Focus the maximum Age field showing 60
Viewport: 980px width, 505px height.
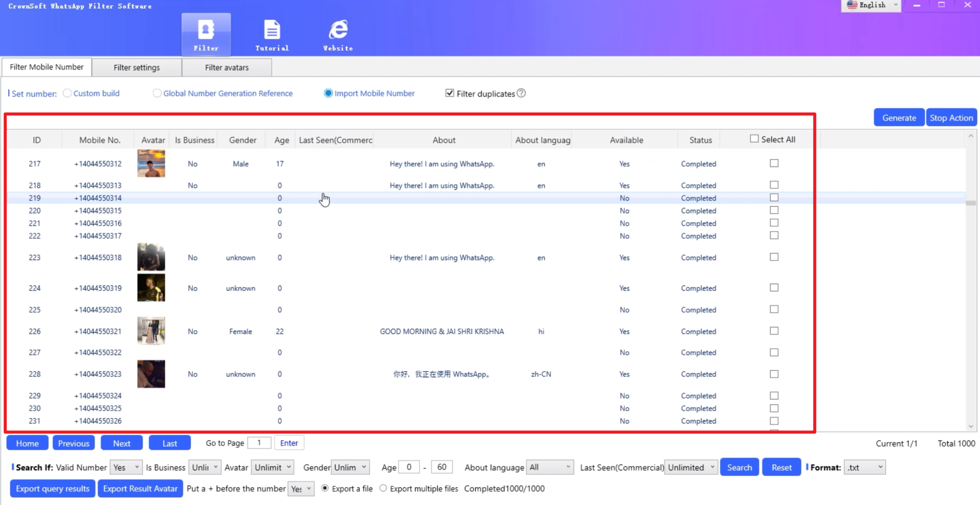(442, 467)
